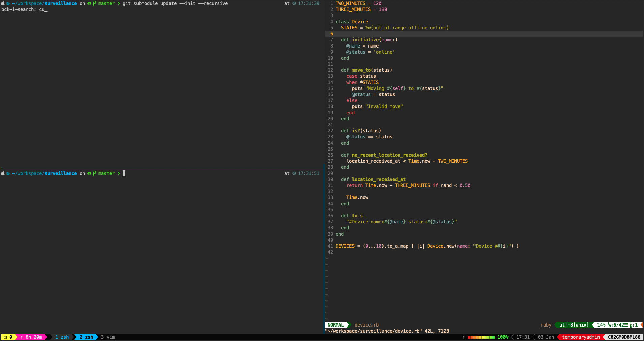The image size is (644, 341).
Task: Click def initialize(name:) line
Action: click(x=369, y=40)
